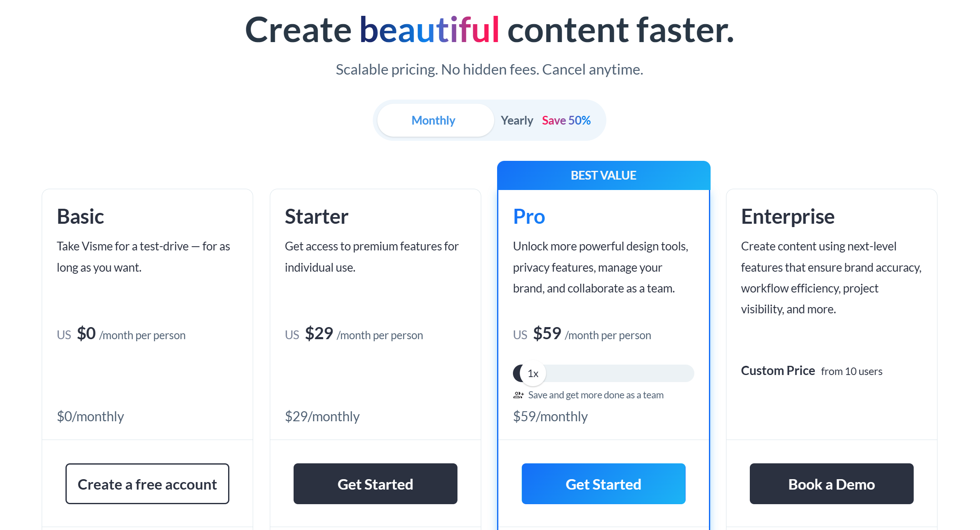The height and width of the screenshot is (530, 980).
Task: Click the billing period pill switcher
Action: point(490,120)
